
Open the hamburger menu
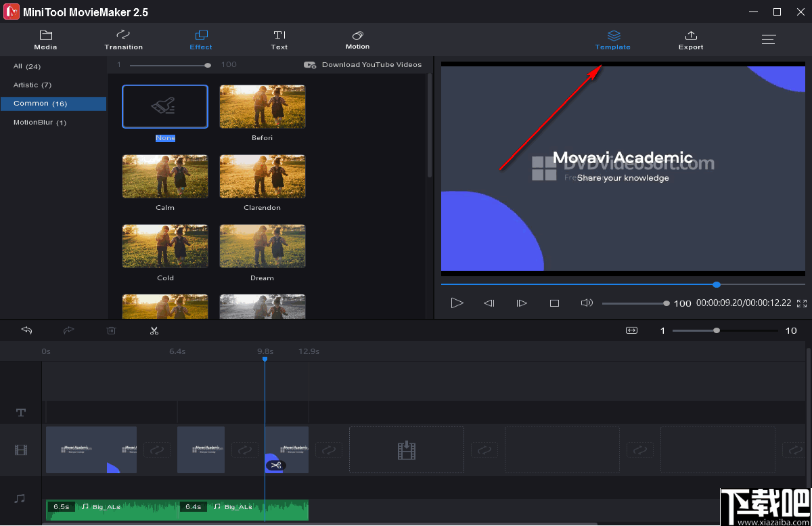tap(769, 39)
